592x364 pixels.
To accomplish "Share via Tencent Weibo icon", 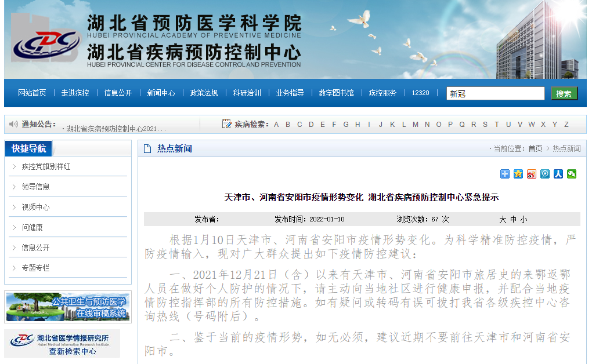I will [x=545, y=174].
